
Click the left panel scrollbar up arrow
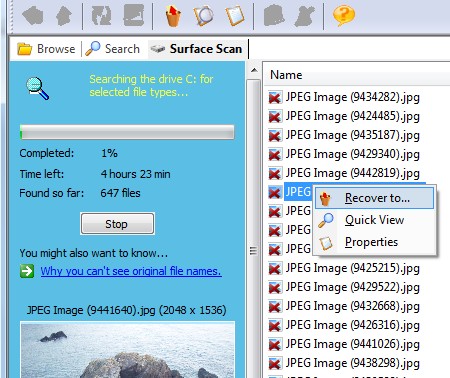tap(254, 70)
